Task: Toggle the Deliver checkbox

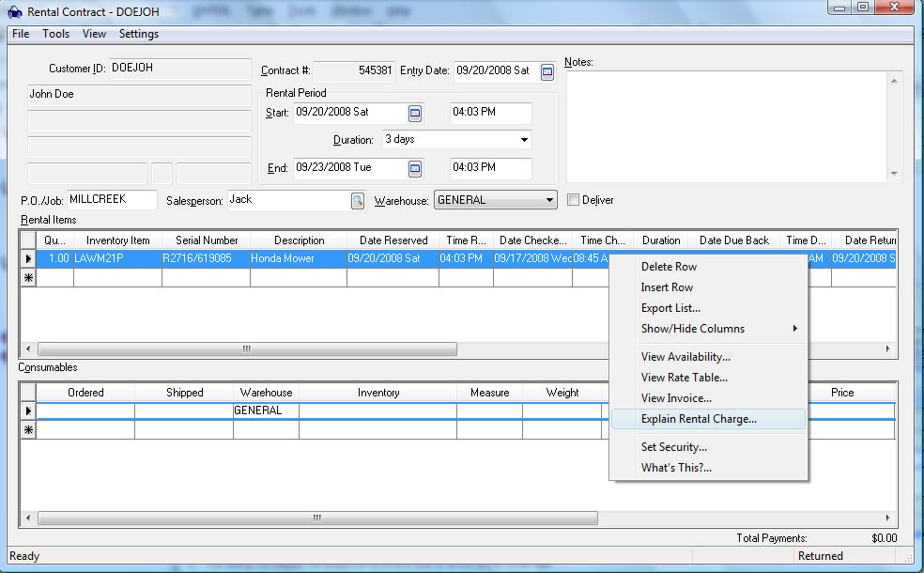Action: [x=574, y=200]
